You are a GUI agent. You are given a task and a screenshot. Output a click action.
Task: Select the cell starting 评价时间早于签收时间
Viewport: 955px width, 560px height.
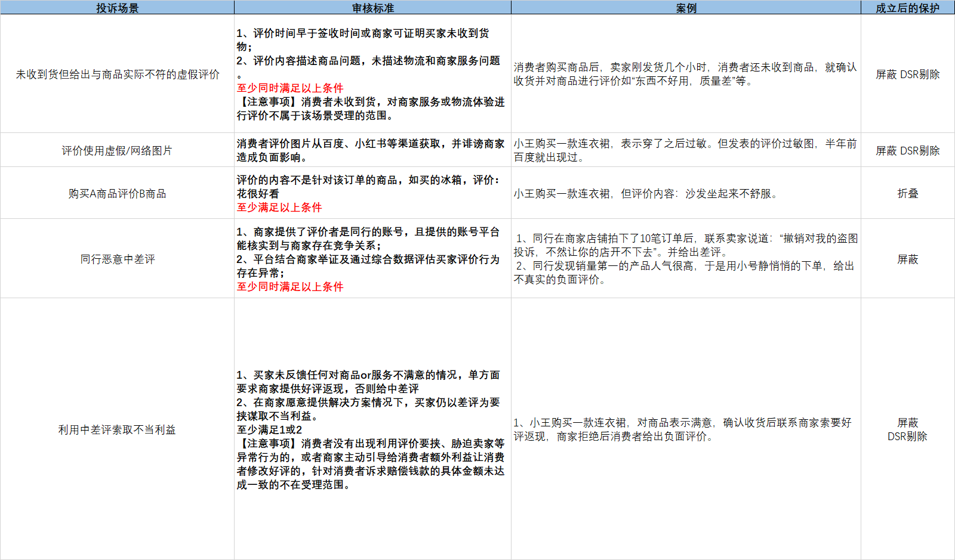pos(372,74)
